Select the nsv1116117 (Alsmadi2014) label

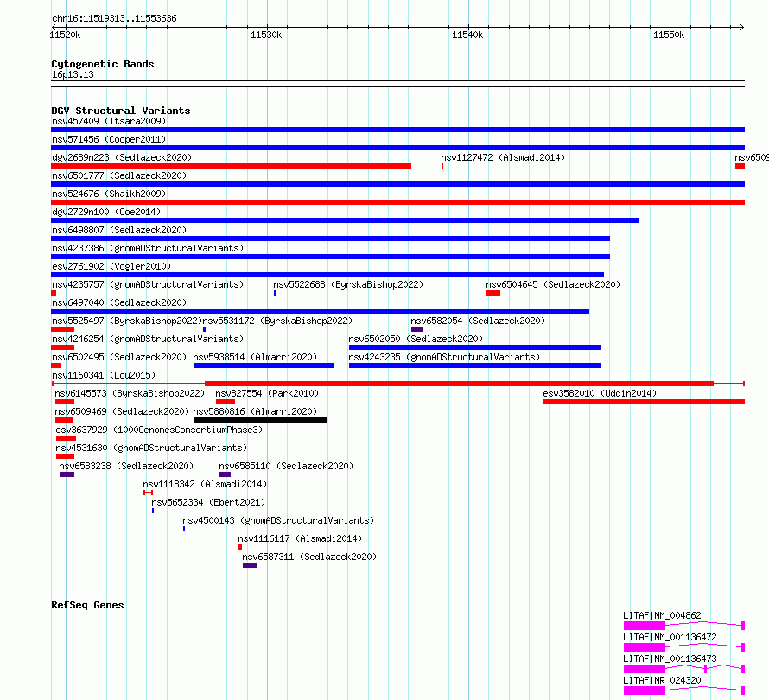[300, 538]
